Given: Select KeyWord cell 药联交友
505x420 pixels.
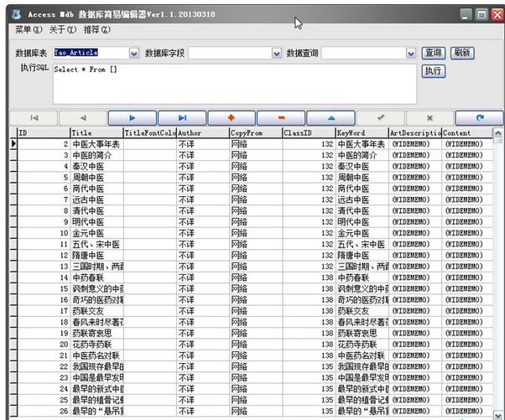Looking at the screenshot, I should (362, 311).
